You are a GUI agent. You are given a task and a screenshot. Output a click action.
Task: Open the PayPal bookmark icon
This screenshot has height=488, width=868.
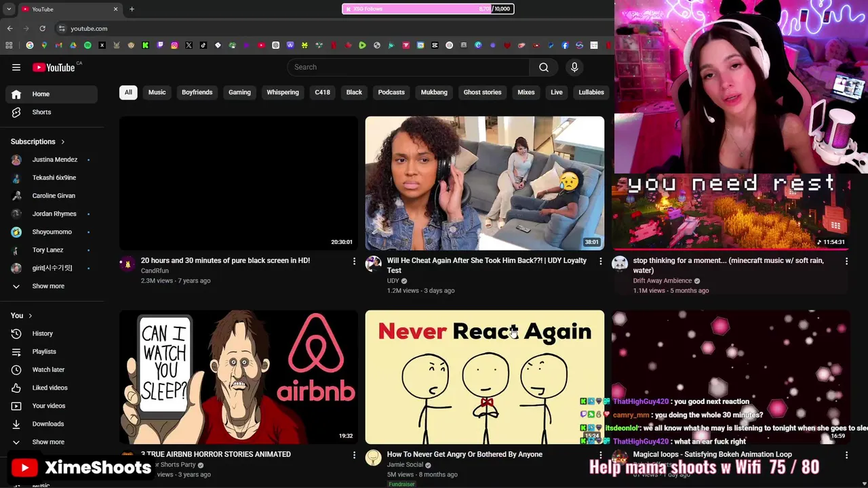[551, 45]
